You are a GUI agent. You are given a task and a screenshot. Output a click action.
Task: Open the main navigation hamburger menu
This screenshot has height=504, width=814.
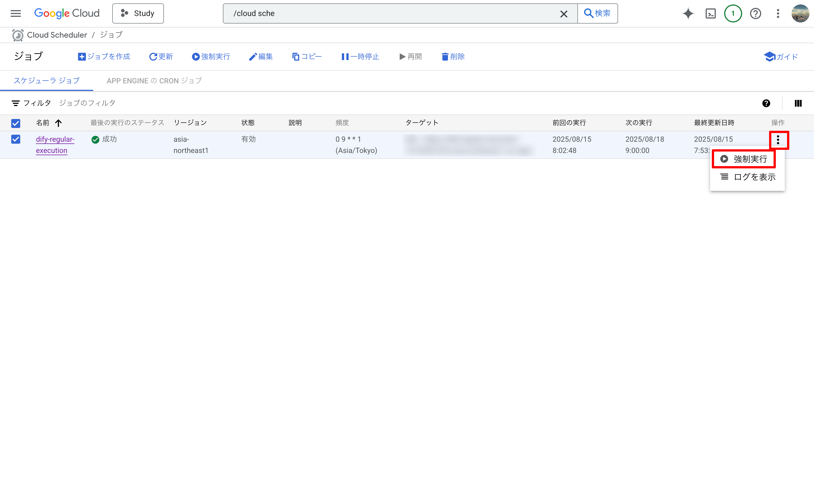tap(16, 13)
